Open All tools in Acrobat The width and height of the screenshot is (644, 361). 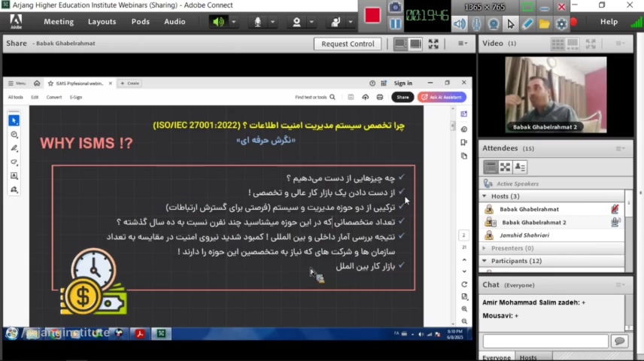(x=16, y=97)
